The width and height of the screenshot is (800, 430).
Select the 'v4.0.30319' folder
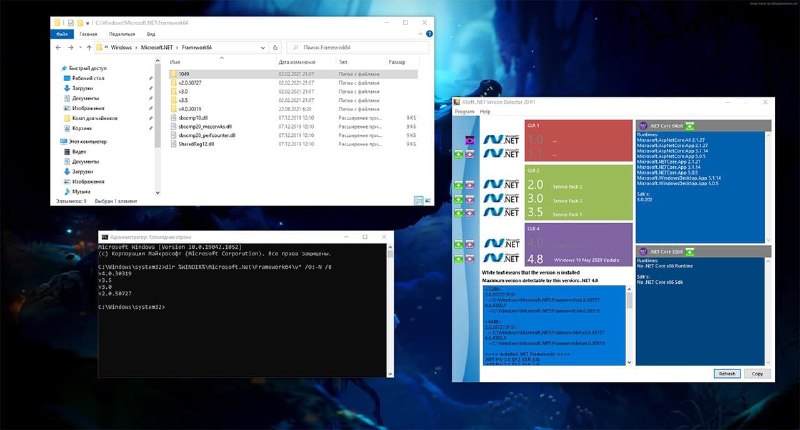(293, 109)
